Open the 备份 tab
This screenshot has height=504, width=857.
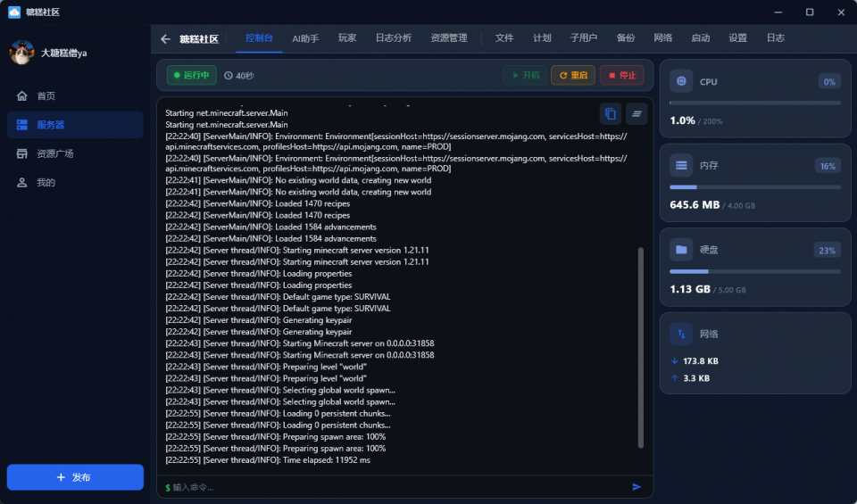pyautogui.click(x=625, y=38)
